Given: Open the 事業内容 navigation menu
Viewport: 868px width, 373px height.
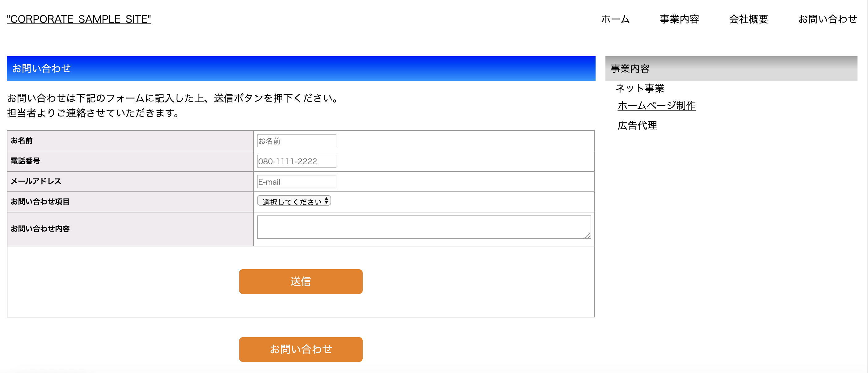Looking at the screenshot, I should 679,19.
